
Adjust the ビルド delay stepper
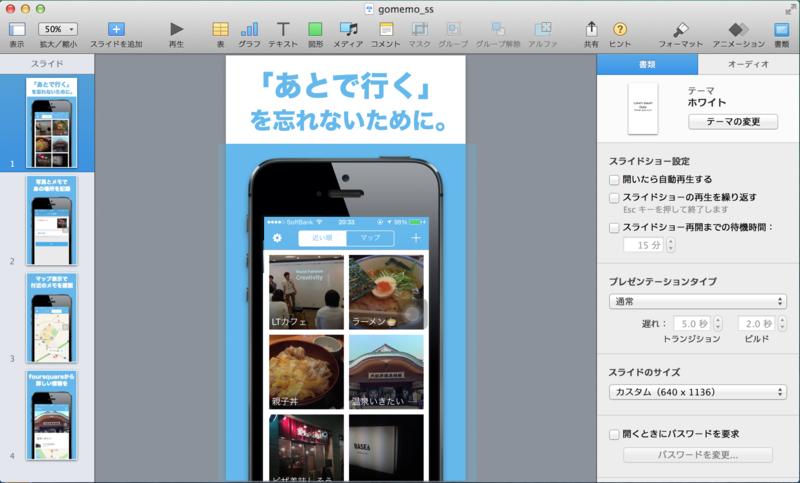click(x=782, y=323)
